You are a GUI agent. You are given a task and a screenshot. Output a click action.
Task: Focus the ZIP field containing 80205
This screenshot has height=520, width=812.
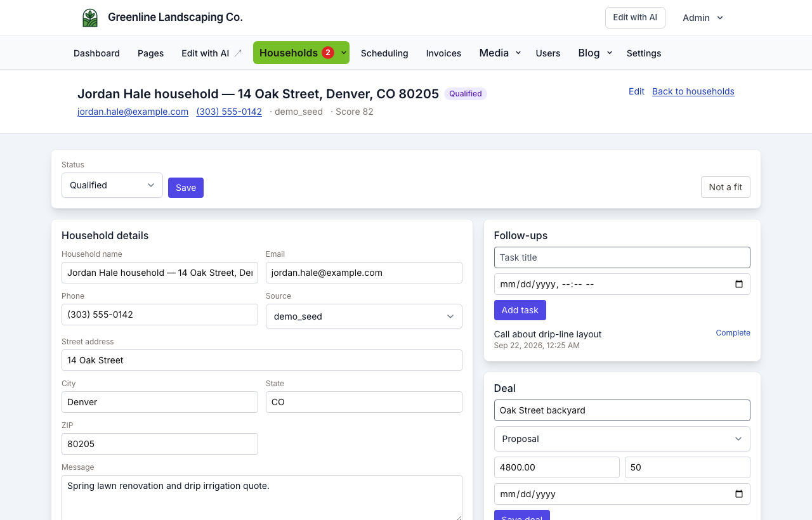160,444
